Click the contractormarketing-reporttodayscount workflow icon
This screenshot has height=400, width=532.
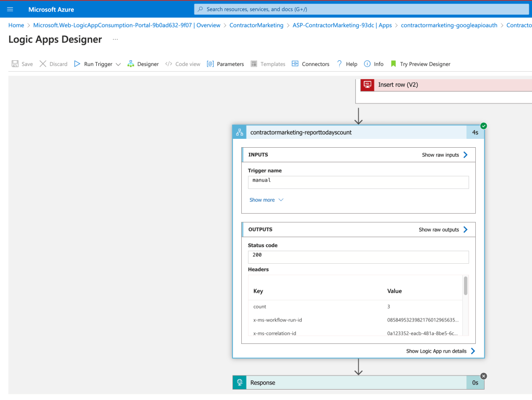point(240,132)
